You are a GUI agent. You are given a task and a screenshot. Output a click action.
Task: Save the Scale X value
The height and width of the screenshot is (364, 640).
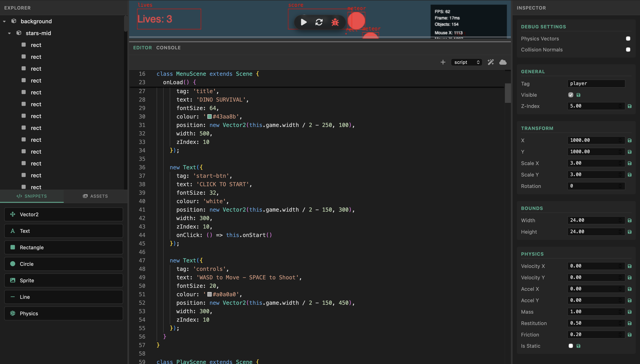tap(629, 163)
